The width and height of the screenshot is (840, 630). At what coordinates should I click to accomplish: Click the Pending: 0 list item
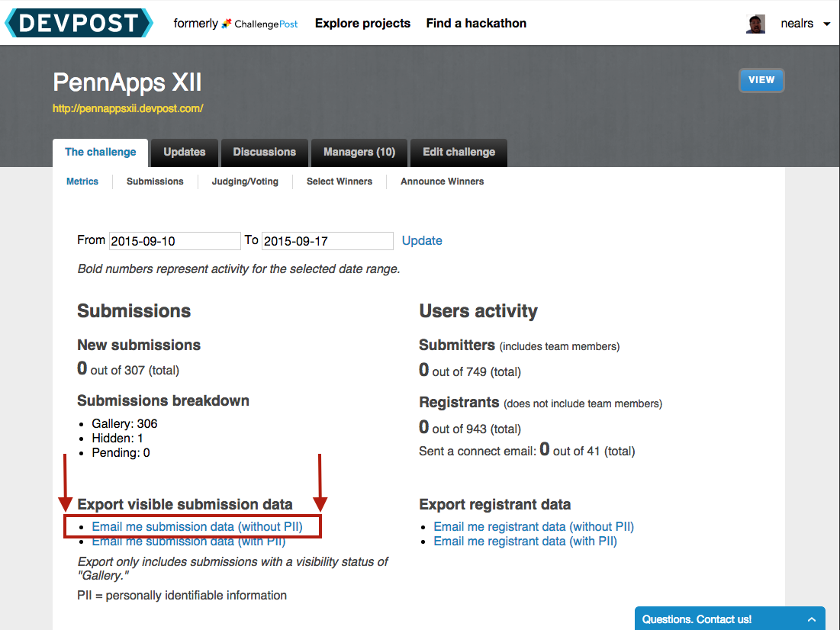click(x=121, y=453)
